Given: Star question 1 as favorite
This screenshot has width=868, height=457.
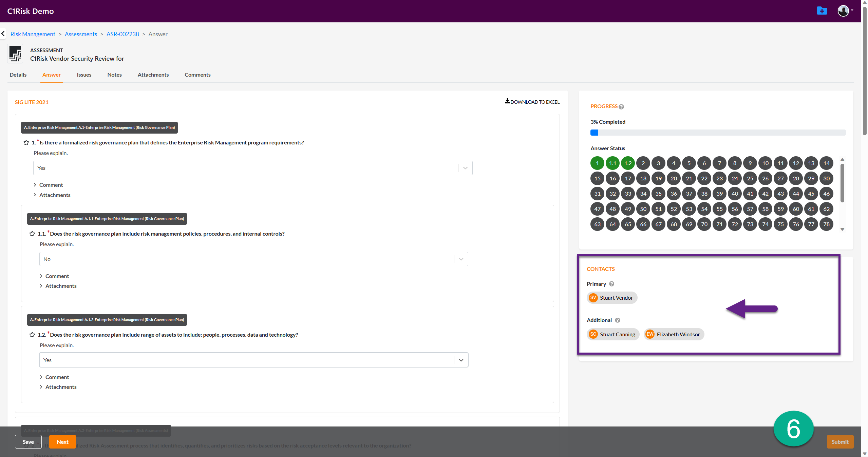Looking at the screenshot, I should tap(26, 142).
